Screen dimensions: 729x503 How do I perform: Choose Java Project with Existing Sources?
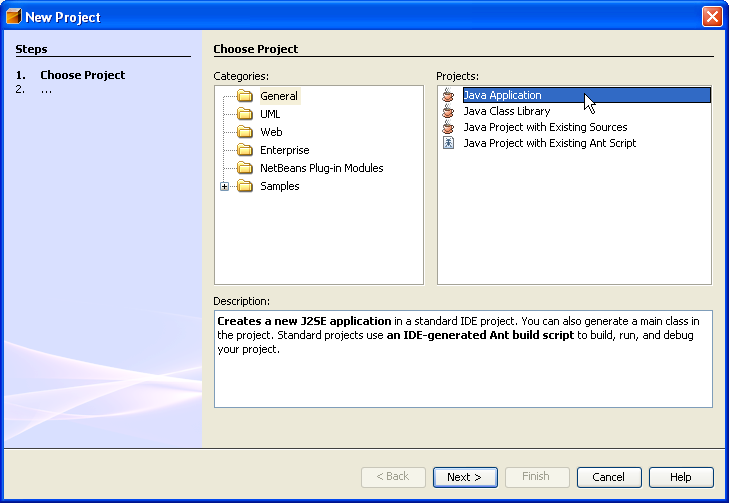(545, 127)
